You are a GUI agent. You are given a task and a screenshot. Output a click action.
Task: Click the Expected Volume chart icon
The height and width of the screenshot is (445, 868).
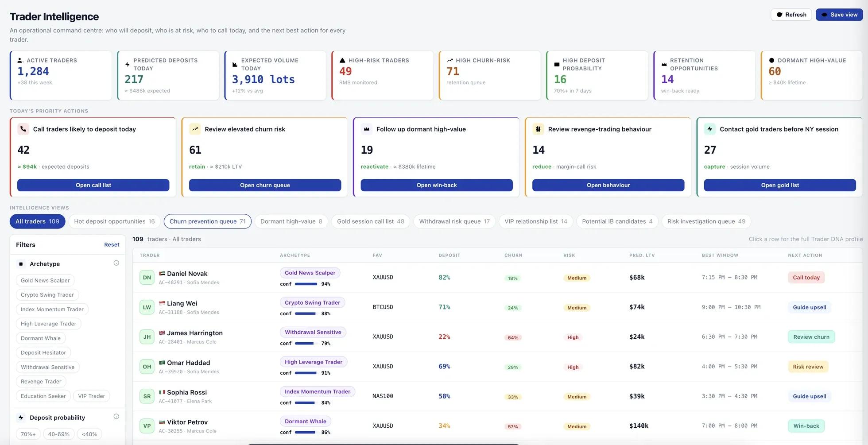tap(235, 64)
